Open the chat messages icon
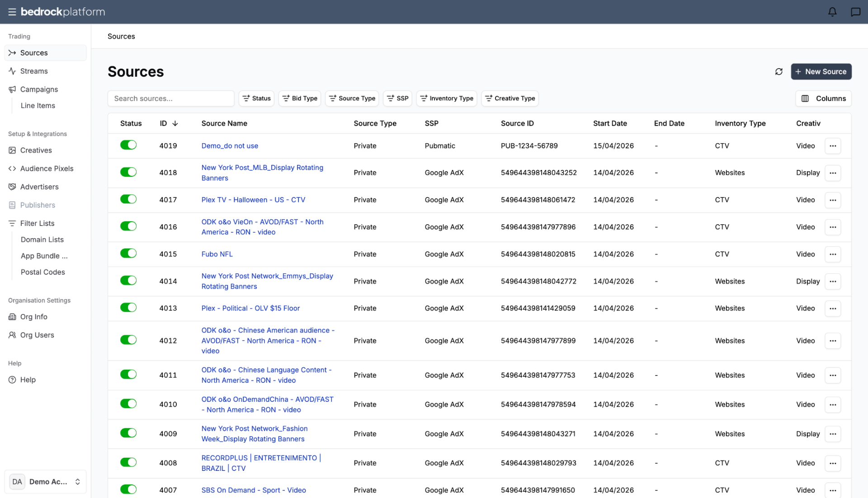 [855, 12]
